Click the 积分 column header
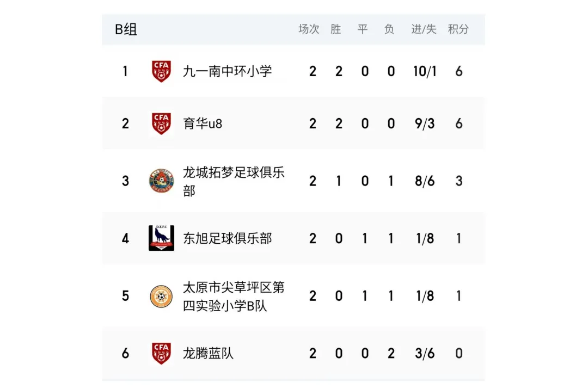 (x=458, y=29)
